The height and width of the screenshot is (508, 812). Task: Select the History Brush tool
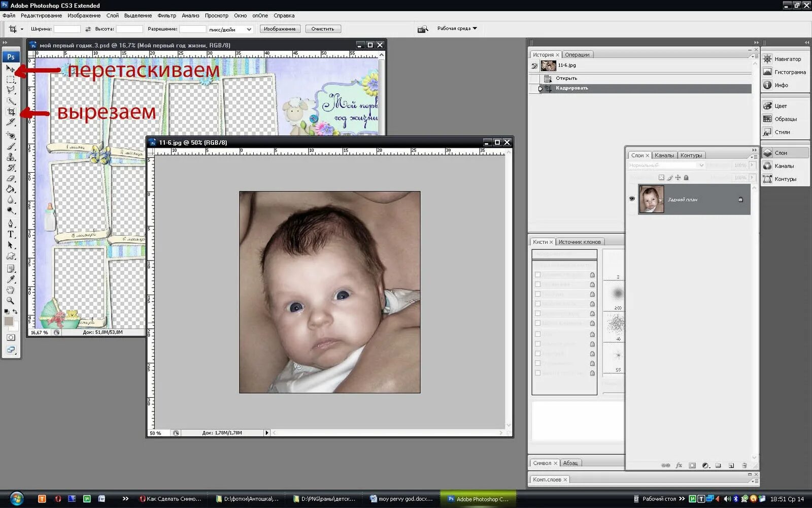10,168
